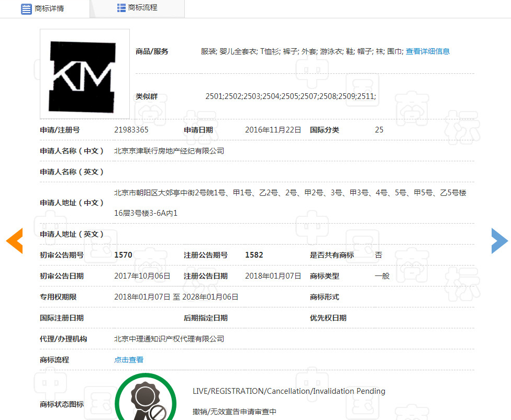Viewport: 511px width, 420px height.
Task: Go to next trademark with blue arrow
Action: click(x=499, y=241)
